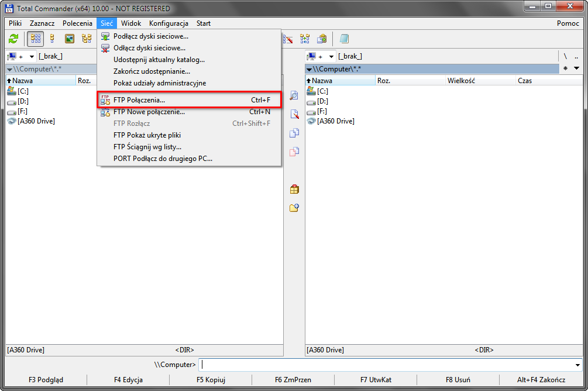
Task: Switch to brief file-list view icon
Action: click(36, 39)
